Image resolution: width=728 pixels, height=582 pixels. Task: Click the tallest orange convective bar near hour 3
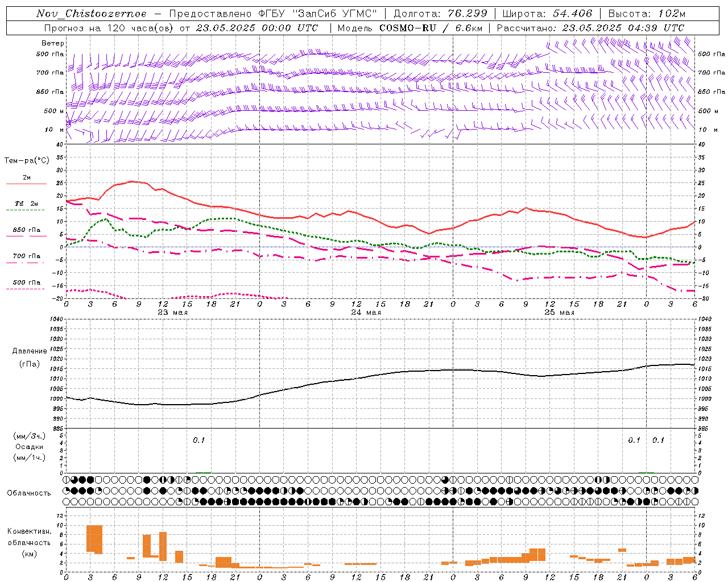coord(94,539)
